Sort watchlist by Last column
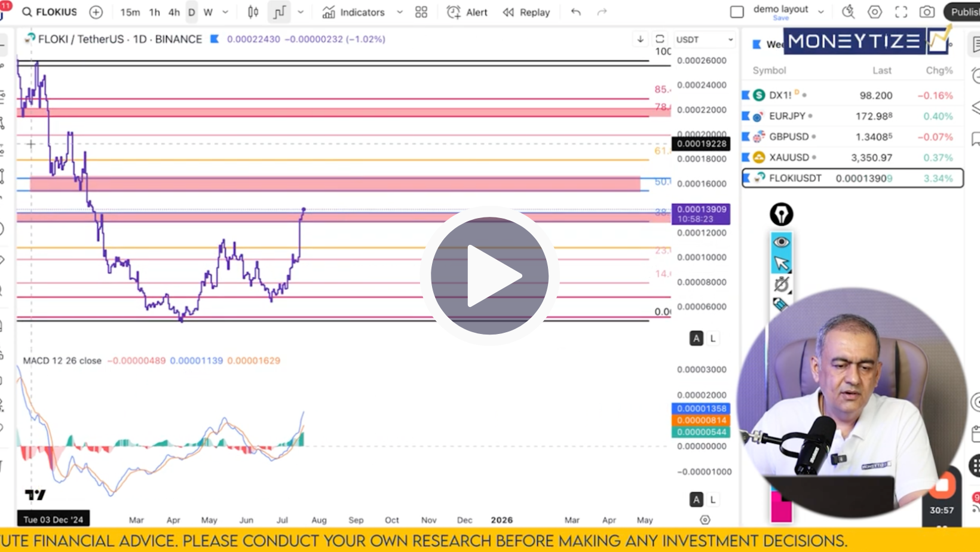 pyautogui.click(x=882, y=70)
